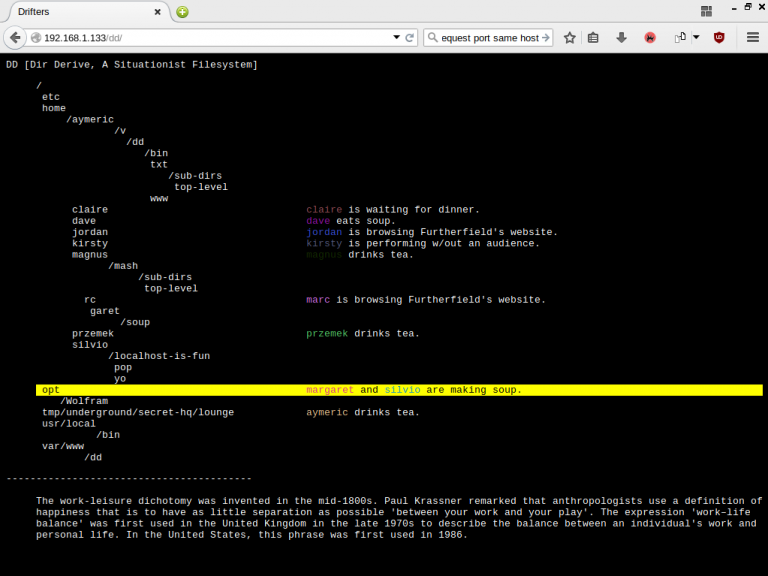Bookmark this page with the star icon
Viewport: 768px width, 576px height.
tap(570, 38)
